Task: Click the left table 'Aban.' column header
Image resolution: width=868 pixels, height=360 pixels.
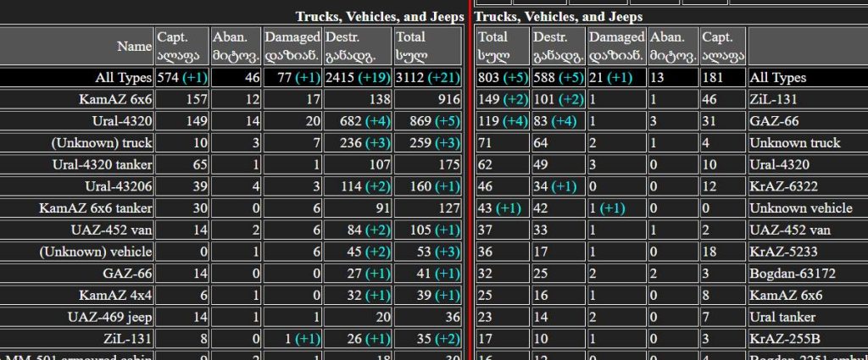Action: [236, 46]
